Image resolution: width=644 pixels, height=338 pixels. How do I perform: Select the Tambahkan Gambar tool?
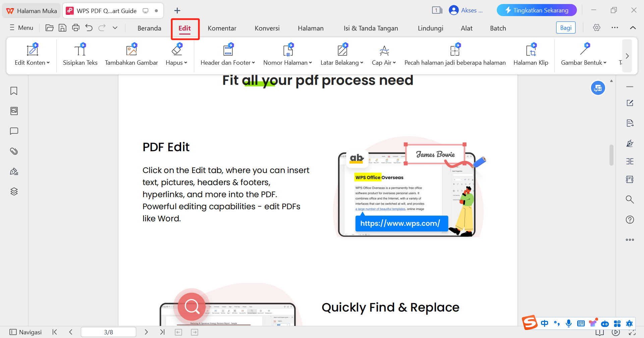131,55
